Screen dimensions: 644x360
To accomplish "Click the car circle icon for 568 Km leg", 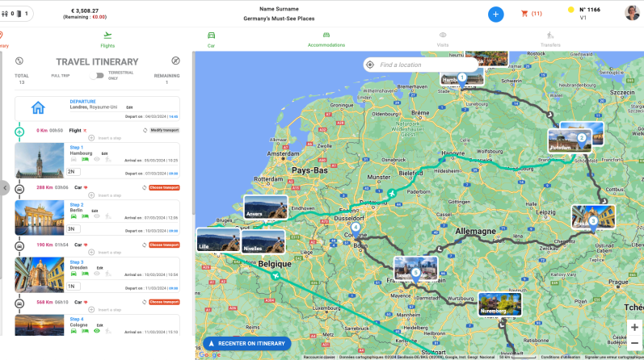I will pyautogui.click(x=19, y=303).
